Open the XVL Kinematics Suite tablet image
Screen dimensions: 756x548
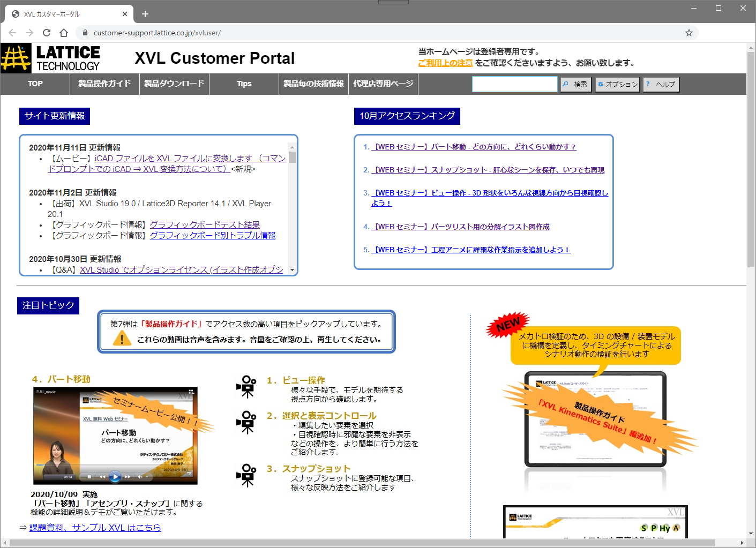tap(595, 419)
